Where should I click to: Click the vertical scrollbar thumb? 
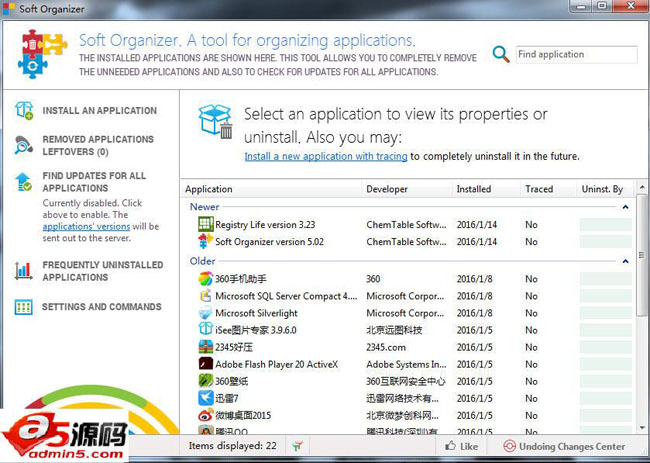click(642, 255)
